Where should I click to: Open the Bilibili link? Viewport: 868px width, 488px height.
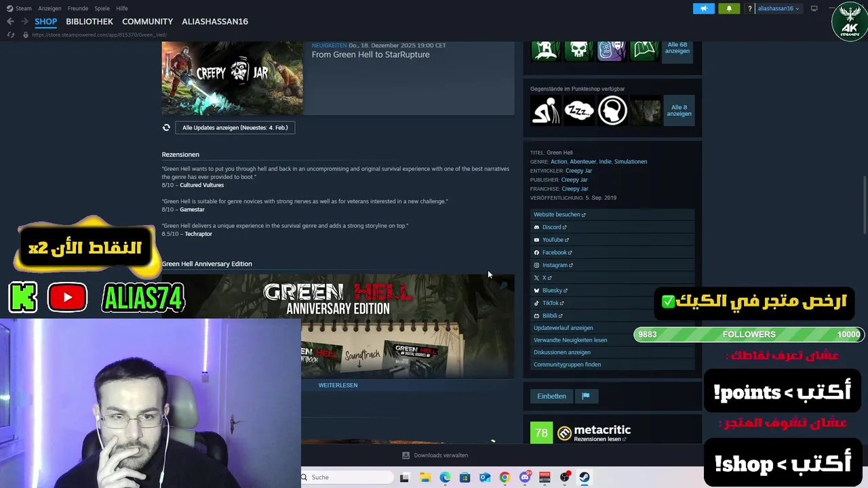(x=552, y=316)
